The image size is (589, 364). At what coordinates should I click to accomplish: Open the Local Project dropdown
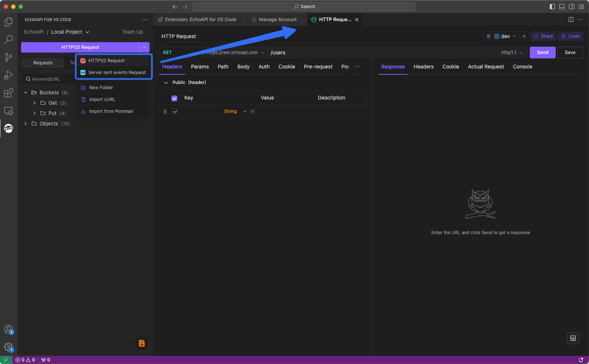click(x=70, y=32)
